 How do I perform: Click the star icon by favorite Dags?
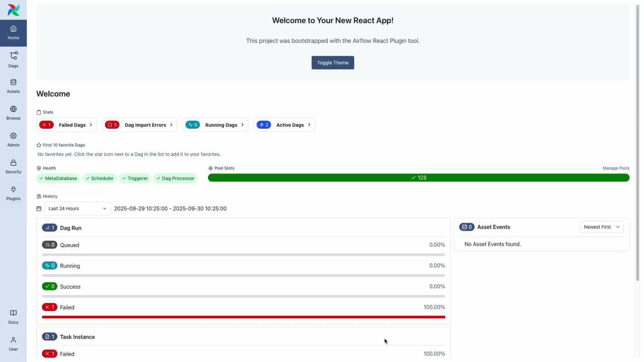pos(39,145)
